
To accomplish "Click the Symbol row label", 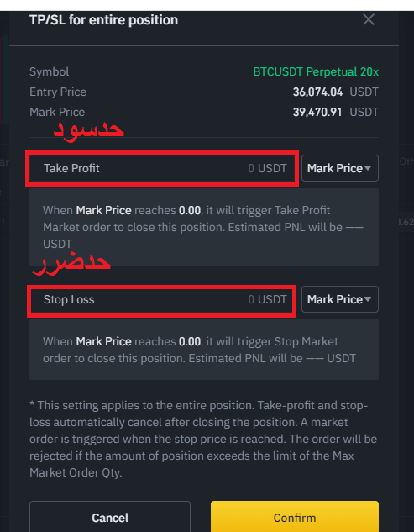I will pos(50,72).
